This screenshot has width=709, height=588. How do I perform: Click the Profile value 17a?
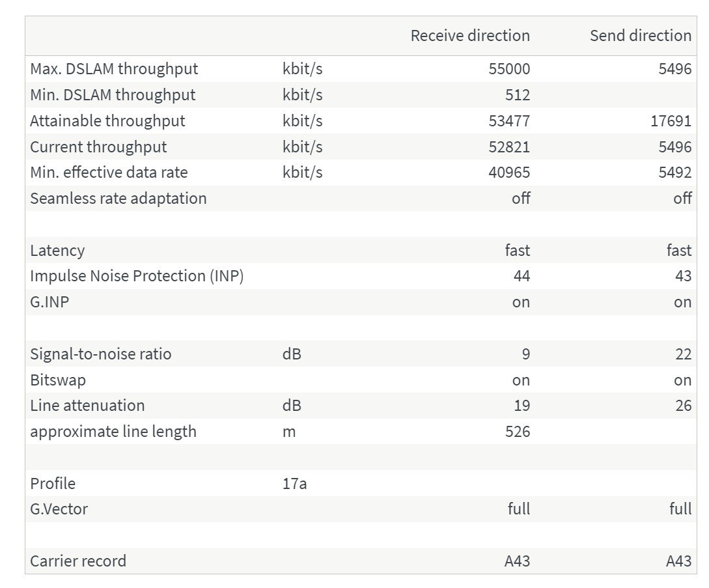pos(294,484)
